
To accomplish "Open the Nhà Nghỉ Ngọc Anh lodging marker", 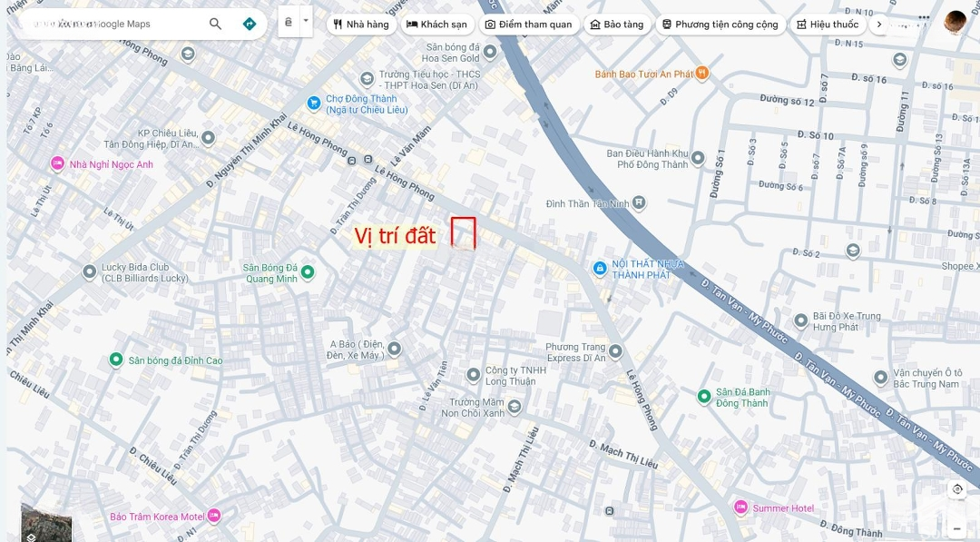I will 57,163.
